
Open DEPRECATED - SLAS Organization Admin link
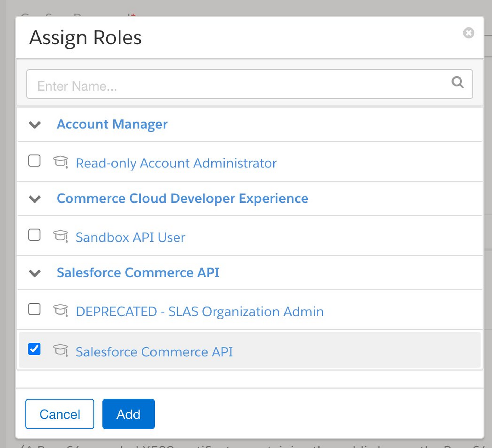200,312
